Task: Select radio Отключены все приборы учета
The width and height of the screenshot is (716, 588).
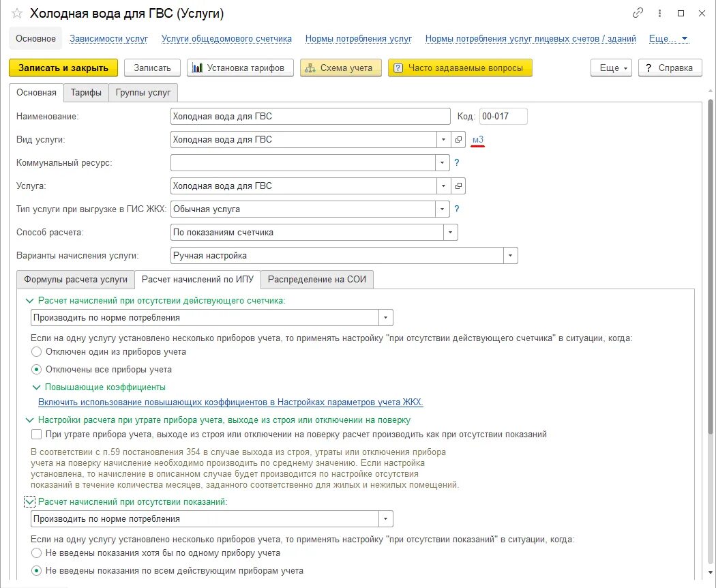Action: 36,369
